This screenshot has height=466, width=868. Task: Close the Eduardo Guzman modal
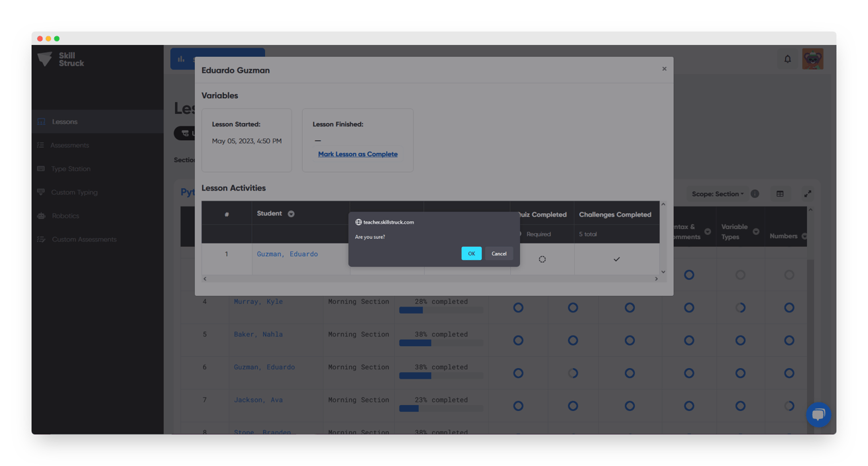(664, 69)
